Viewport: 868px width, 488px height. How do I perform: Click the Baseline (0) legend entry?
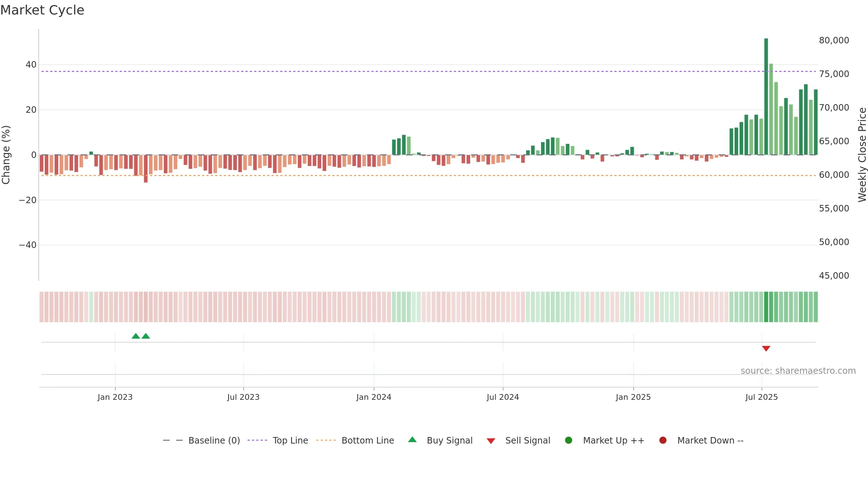(x=201, y=440)
